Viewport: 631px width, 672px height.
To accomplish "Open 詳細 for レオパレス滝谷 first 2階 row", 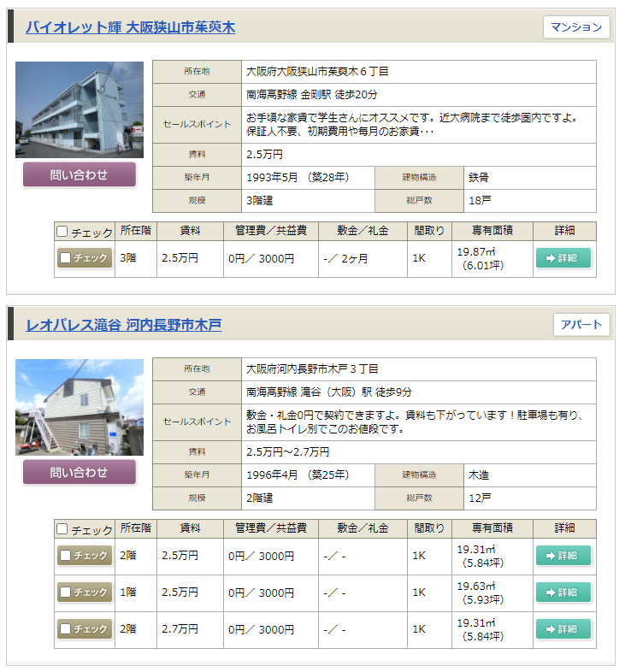I will click(563, 556).
